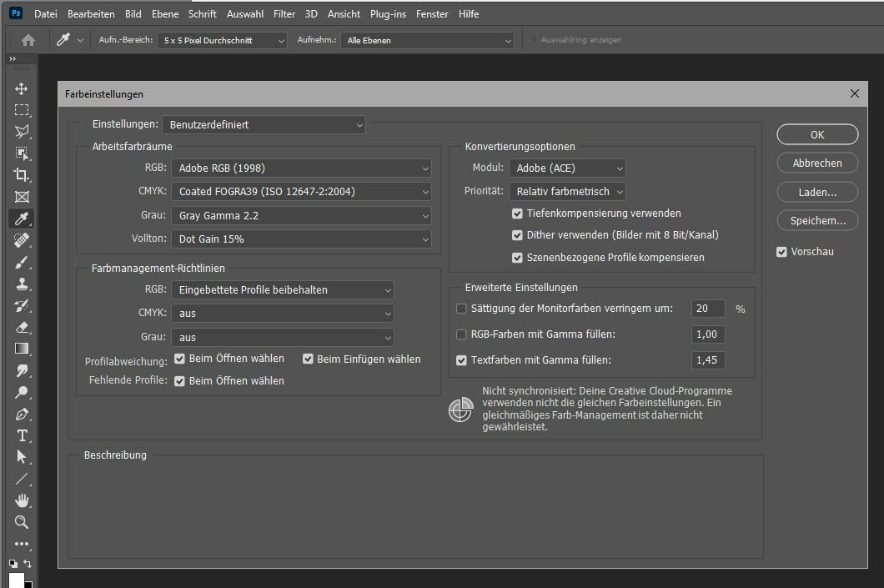Viewport: 884px width, 588px height.
Task: Select the Crop tool
Action: coord(22,175)
